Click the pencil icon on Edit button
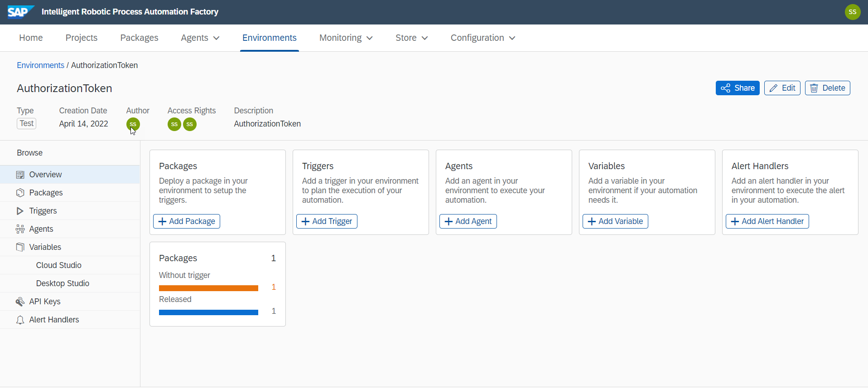 pyautogui.click(x=773, y=88)
